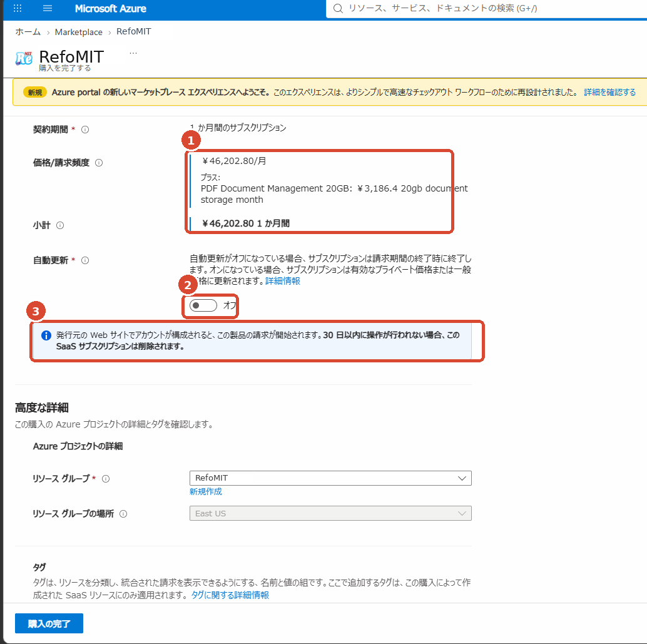The width and height of the screenshot is (647, 644).
Task: Open 詳細を確認する link in banner
Action: (609, 92)
